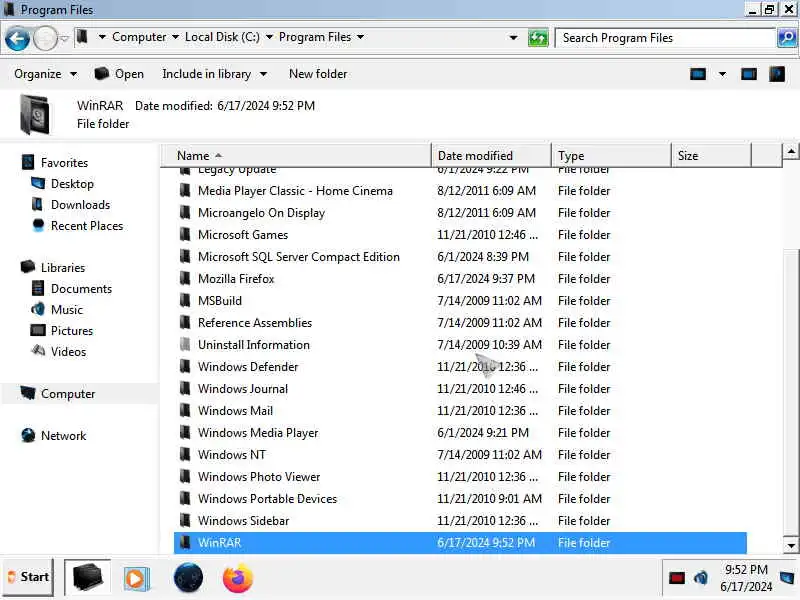Click the volume speaker tray icon
This screenshot has width=800, height=600.
coord(701,578)
